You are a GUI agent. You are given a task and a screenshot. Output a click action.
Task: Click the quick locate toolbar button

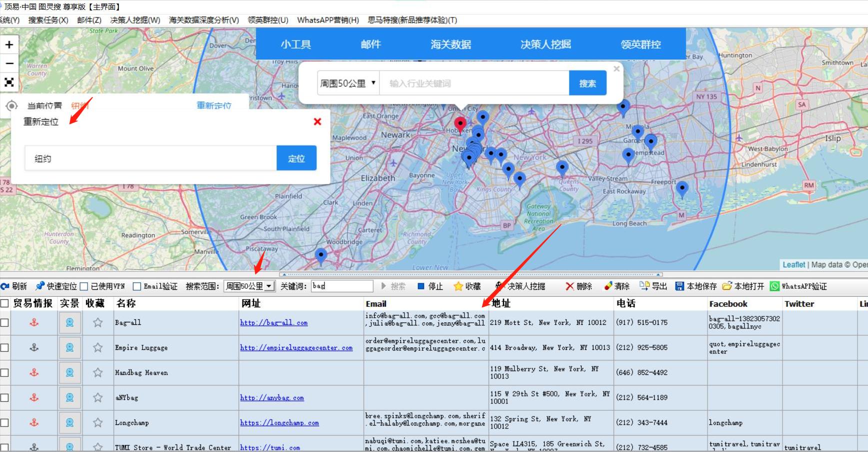click(56, 286)
